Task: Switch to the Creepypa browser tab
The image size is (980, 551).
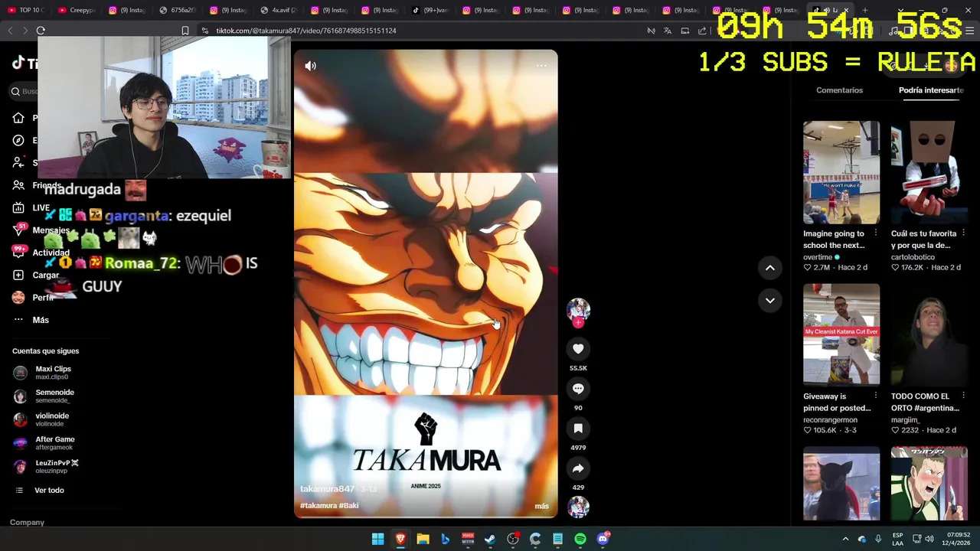Action: tap(77, 10)
